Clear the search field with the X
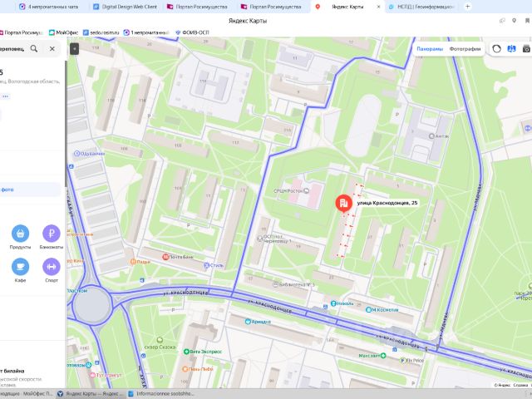This screenshot has width=532, height=399. pyautogui.click(x=52, y=48)
